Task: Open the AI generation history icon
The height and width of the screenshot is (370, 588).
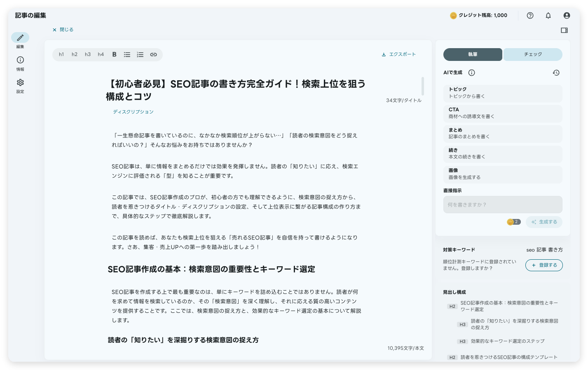Action: [x=556, y=72]
